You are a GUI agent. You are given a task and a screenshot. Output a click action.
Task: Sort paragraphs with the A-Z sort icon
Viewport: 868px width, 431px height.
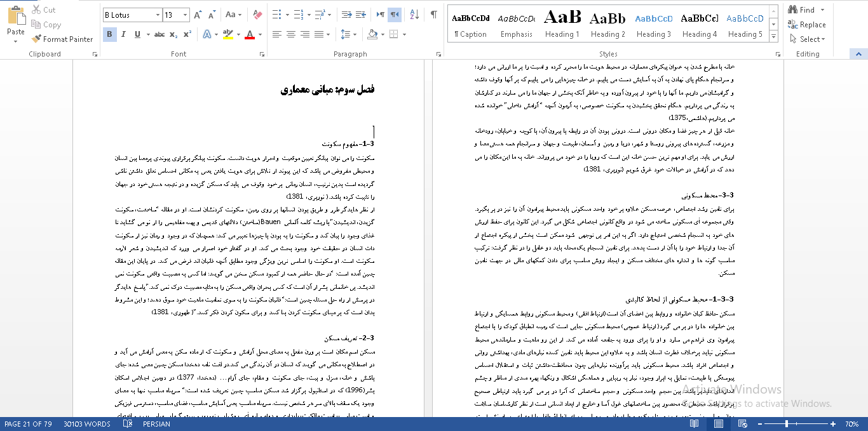tap(414, 15)
